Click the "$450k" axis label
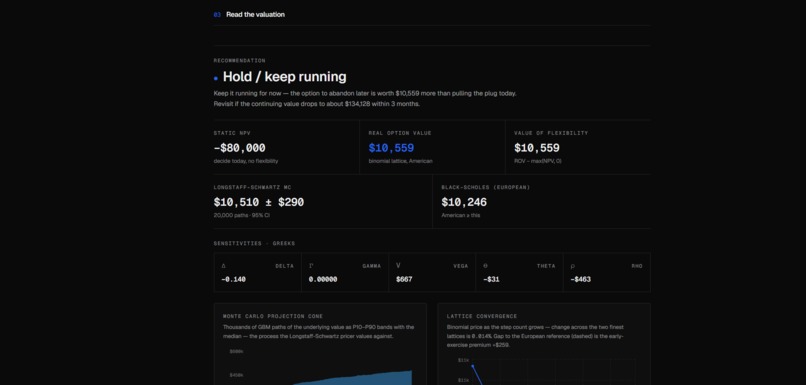The image size is (806, 385). [x=236, y=375]
